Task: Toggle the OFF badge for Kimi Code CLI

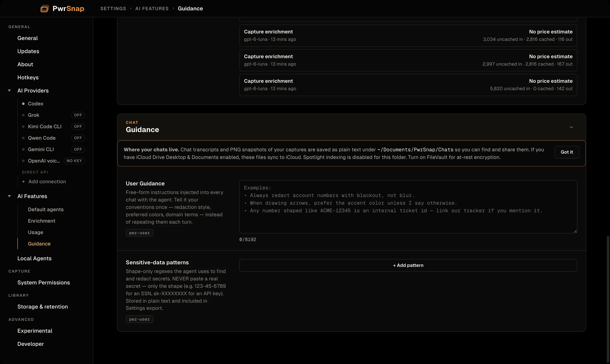Action: [x=78, y=127]
